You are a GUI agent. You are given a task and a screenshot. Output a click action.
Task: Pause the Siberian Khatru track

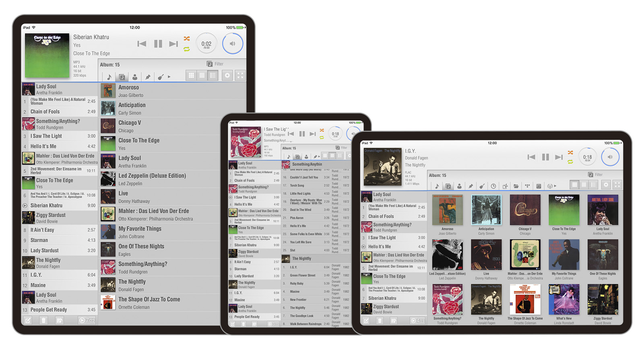(x=158, y=44)
